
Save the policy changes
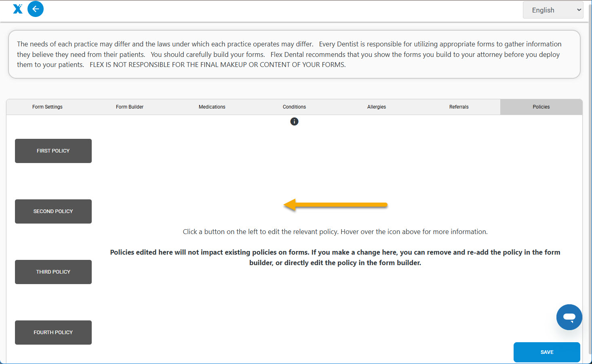547,352
